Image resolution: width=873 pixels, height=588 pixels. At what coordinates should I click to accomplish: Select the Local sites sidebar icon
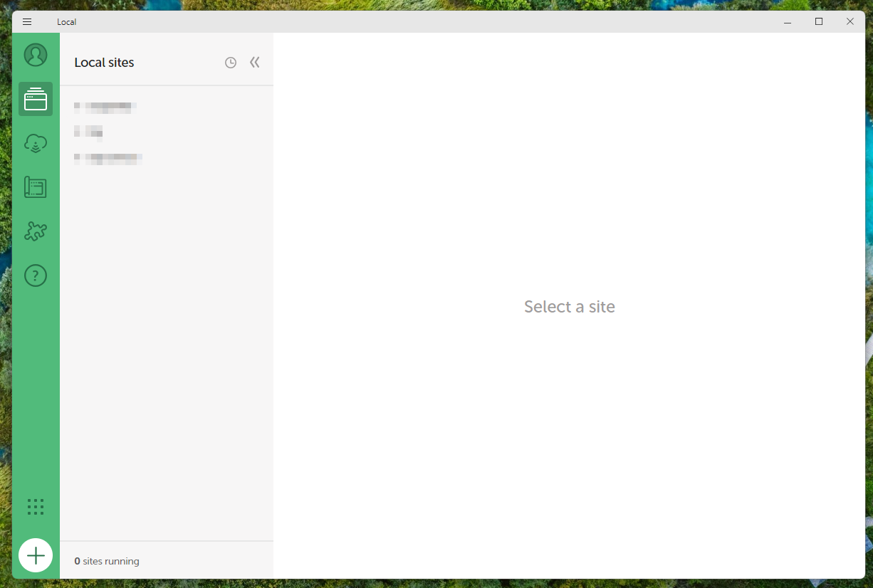click(36, 99)
